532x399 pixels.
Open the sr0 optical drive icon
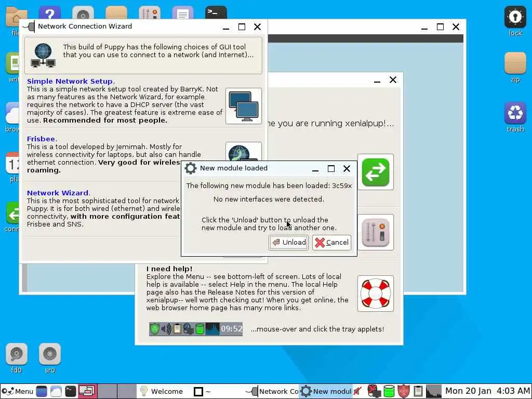coord(50,354)
